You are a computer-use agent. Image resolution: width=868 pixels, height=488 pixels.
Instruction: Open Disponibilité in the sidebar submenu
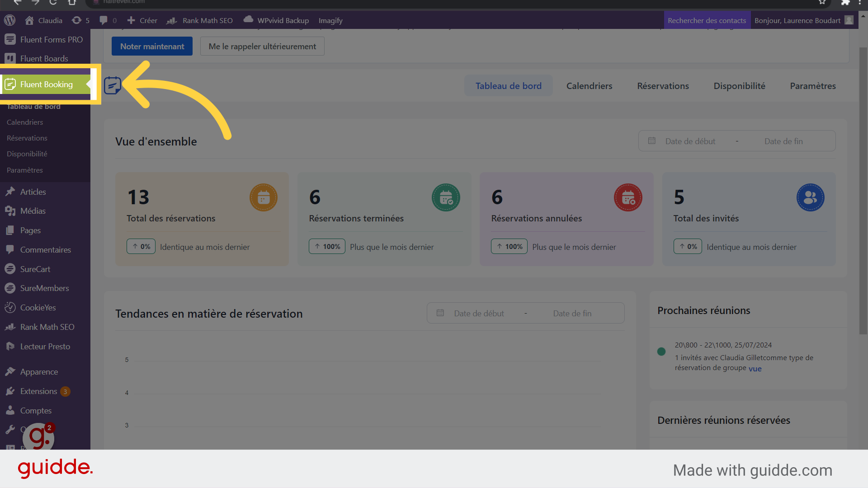pyautogui.click(x=27, y=154)
